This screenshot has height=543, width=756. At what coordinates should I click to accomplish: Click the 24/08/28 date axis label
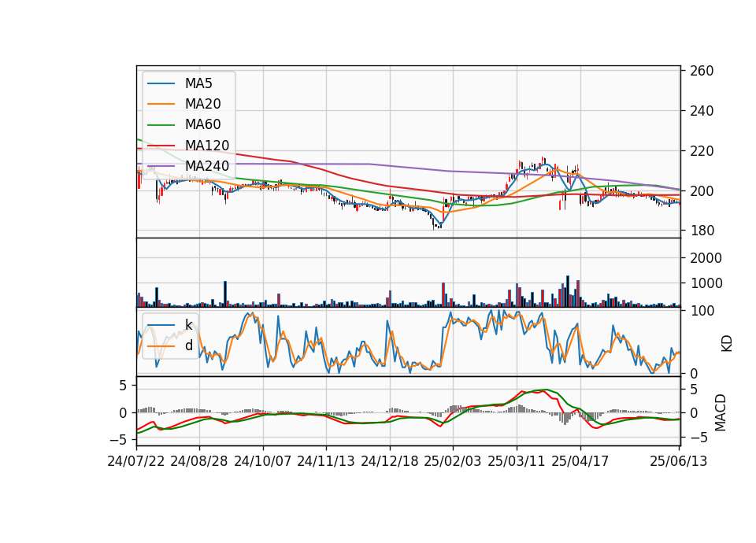[199, 461]
